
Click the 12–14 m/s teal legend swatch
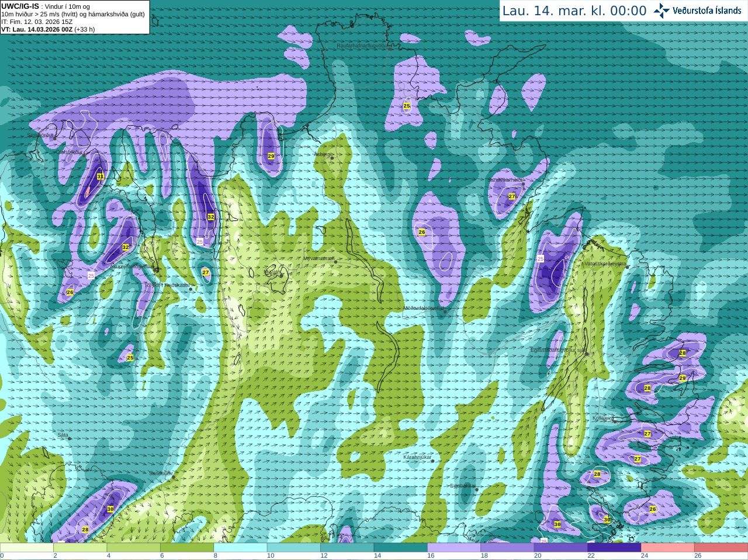click(347, 548)
